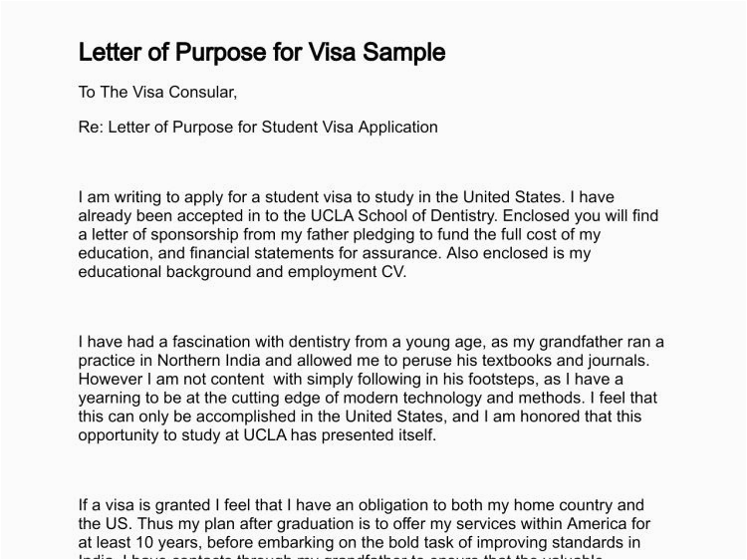Click the text 'educational background and employment CV.'
747x560 pixels.
242,272
